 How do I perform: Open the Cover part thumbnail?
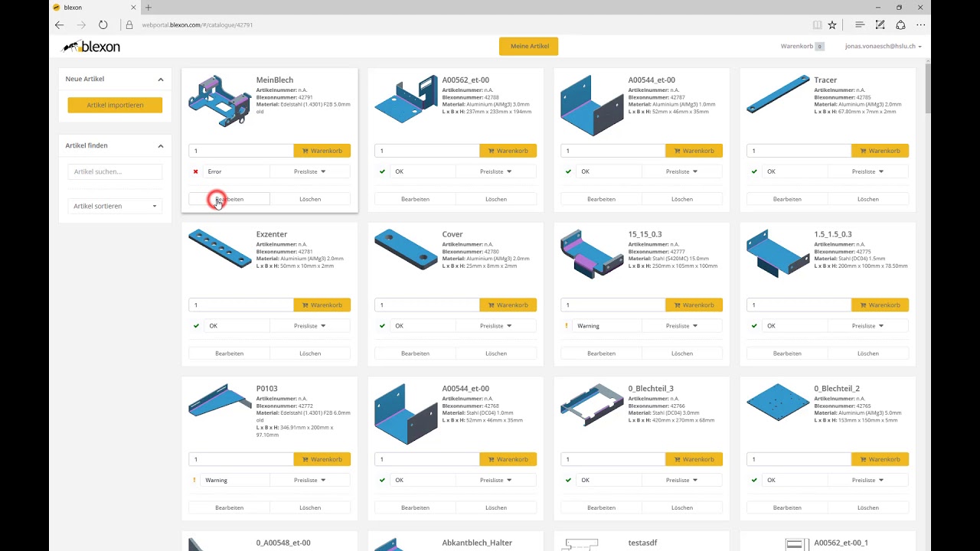tap(406, 249)
